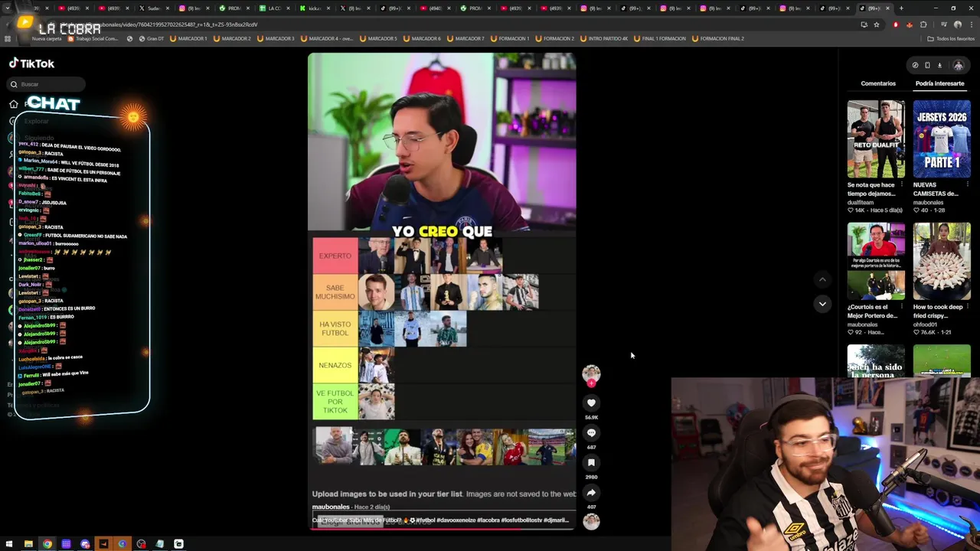980x551 pixels.
Task: Open the sound disc at video bottom
Action: tap(591, 521)
